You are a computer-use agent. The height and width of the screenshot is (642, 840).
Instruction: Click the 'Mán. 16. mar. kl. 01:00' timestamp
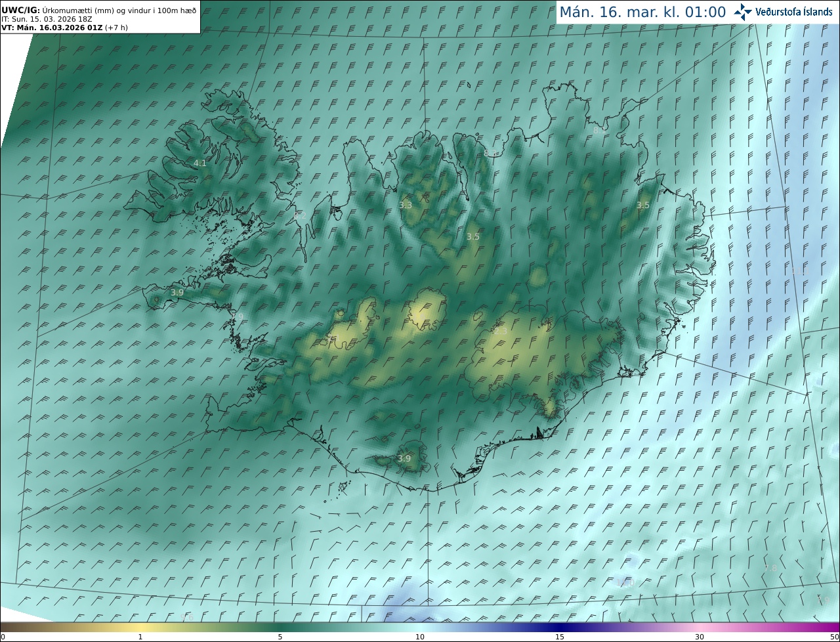pos(642,12)
